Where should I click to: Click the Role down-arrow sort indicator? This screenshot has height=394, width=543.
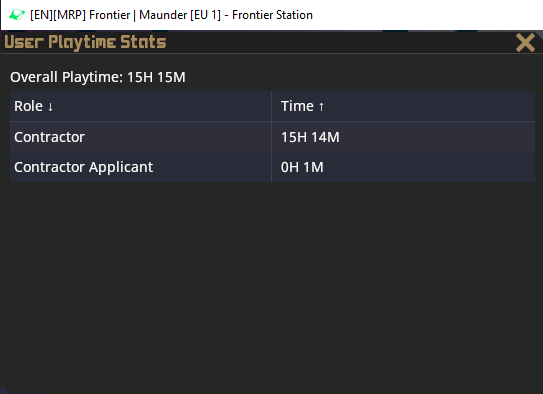coord(50,107)
